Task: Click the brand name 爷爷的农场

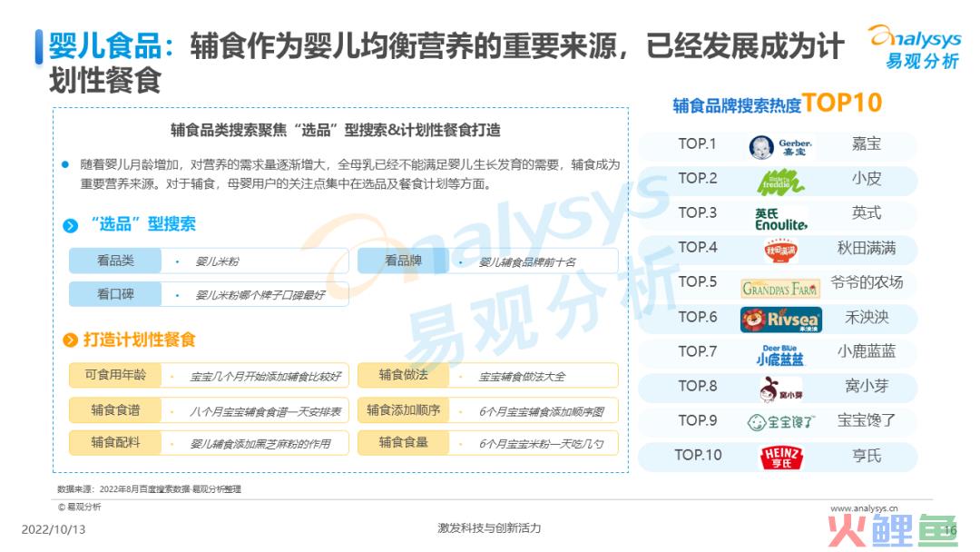Action: [867, 282]
